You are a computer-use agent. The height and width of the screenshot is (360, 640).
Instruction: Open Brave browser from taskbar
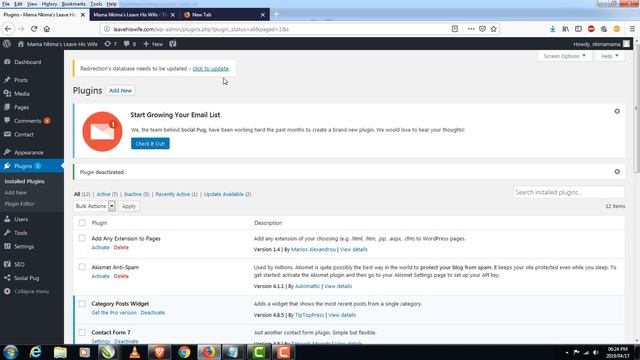tap(160, 352)
